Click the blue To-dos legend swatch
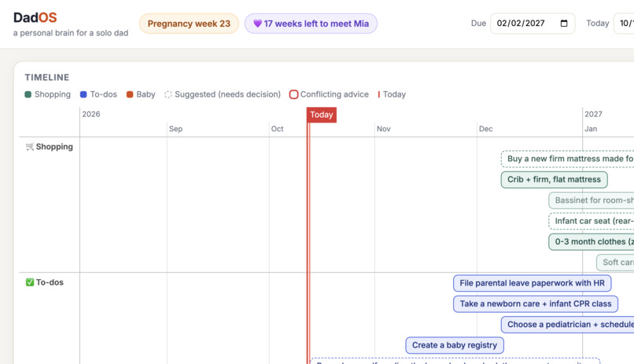 click(x=83, y=94)
